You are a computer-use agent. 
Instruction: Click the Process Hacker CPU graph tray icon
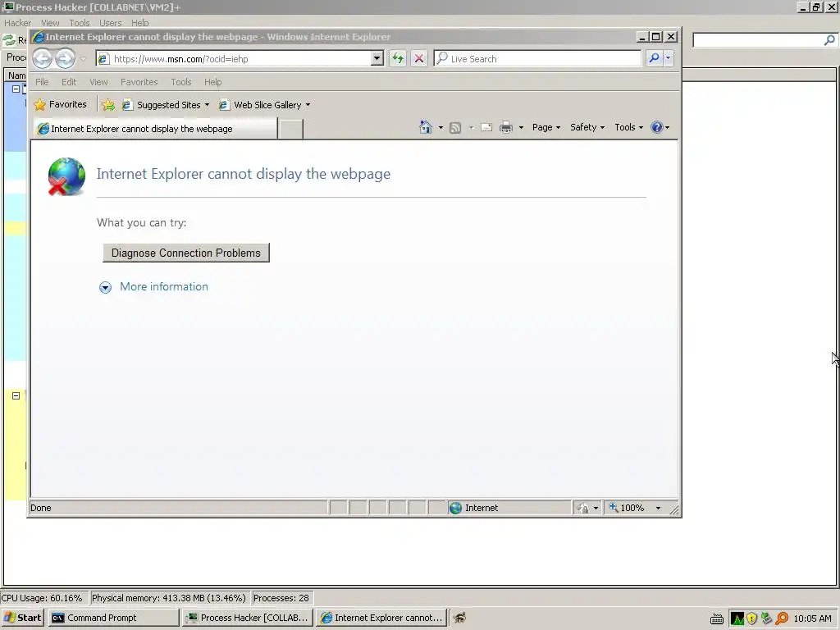(737, 619)
